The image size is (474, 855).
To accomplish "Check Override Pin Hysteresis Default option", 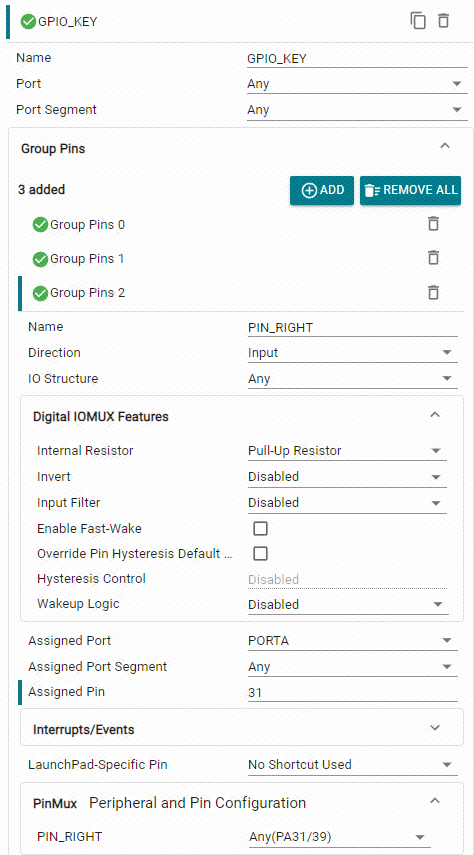I will (x=261, y=554).
